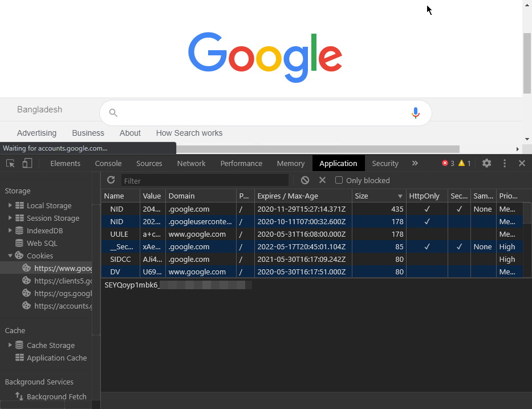Click the Google search input box
This screenshot has height=409, width=532.
click(266, 113)
